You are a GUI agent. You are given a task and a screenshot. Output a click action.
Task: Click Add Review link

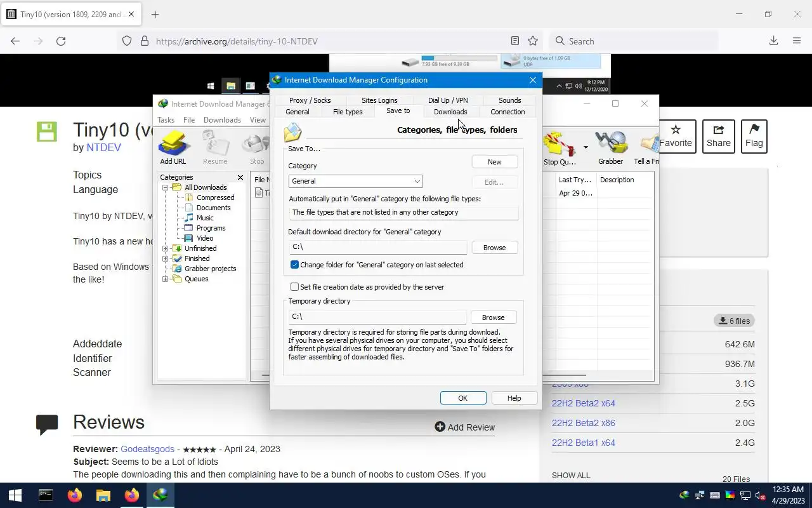point(465,427)
